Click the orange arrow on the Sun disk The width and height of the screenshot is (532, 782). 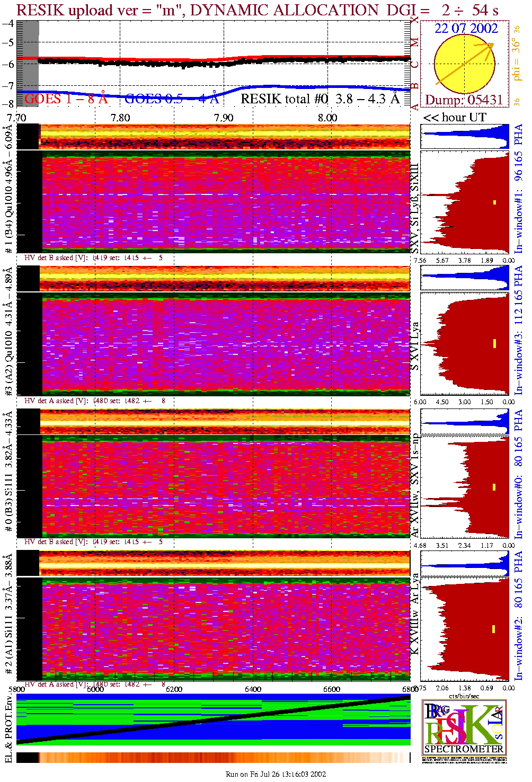464,64
